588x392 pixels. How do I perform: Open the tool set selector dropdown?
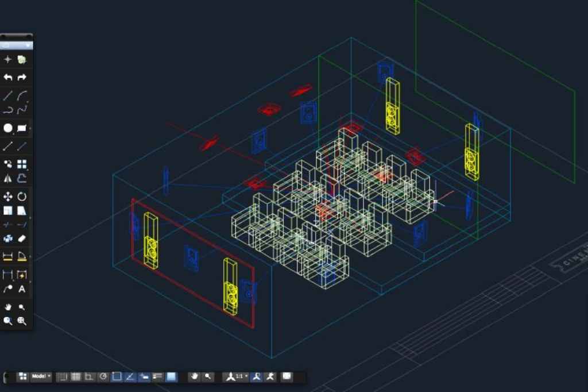pos(17,45)
